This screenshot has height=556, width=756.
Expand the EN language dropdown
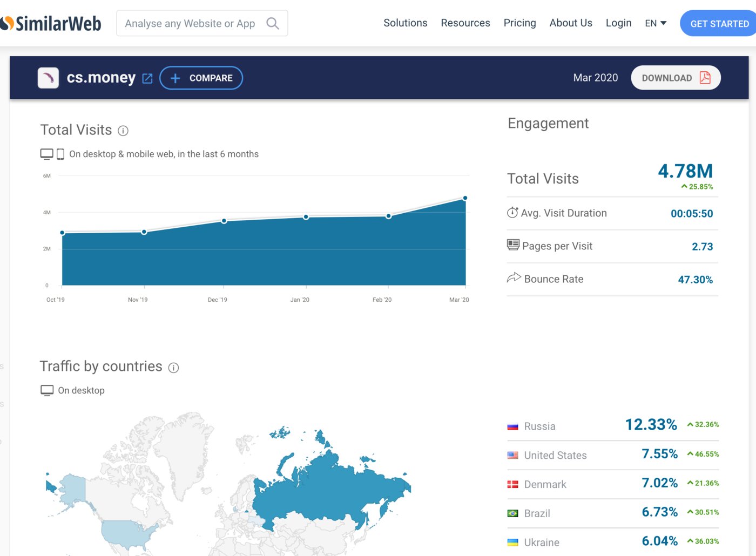pyautogui.click(x=656, y=23)
